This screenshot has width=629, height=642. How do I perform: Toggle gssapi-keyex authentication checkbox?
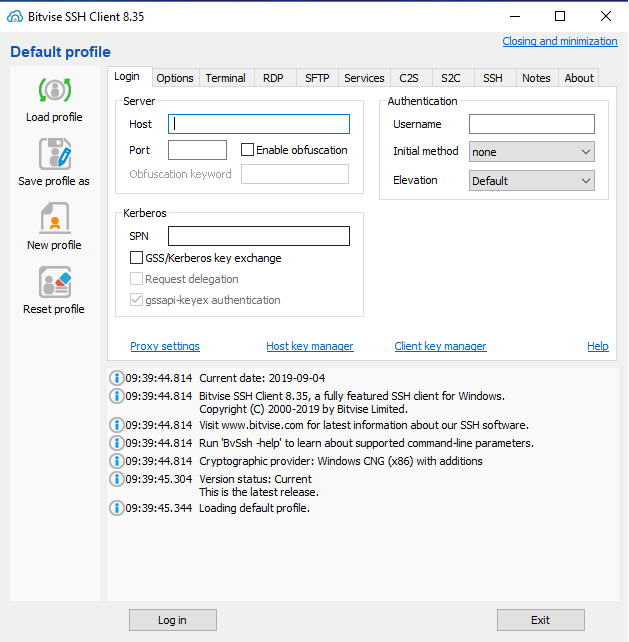(136, 300)
